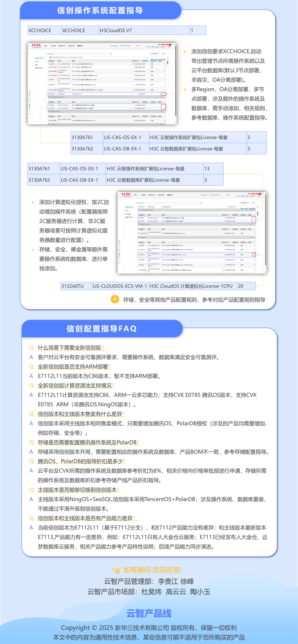Click red warning badge next to 服务 tab
The image size is (298, 644).
point(130,214)
